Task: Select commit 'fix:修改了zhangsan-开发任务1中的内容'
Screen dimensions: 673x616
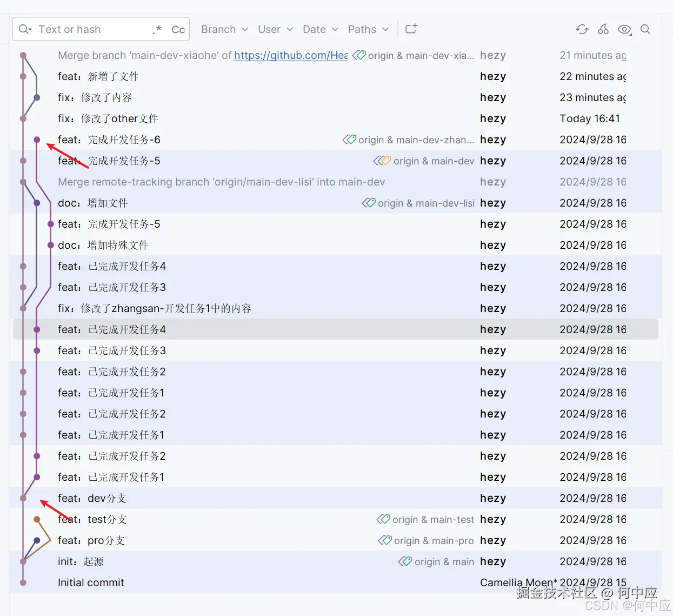Action: [335, 308]
